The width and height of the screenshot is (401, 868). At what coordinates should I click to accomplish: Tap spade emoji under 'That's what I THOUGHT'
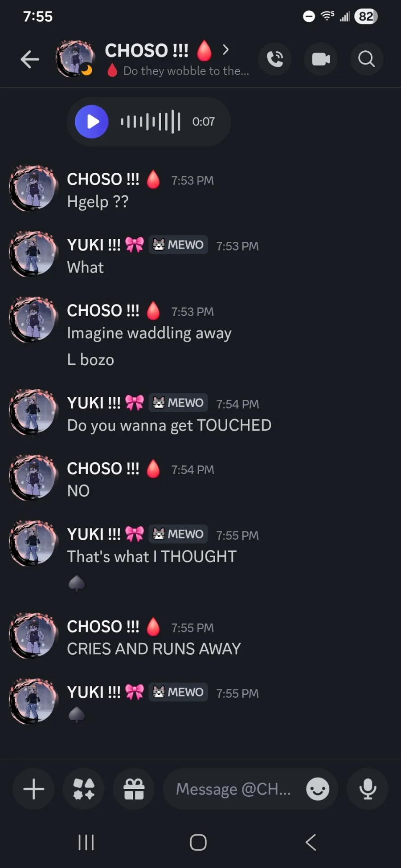click(77, 583)
